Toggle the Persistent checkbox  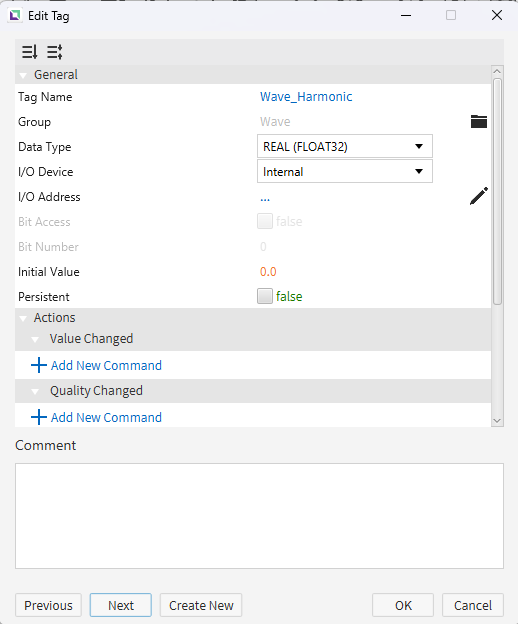coord(265,296)
